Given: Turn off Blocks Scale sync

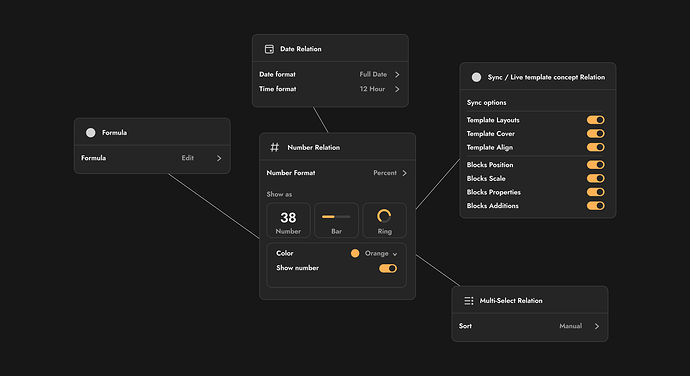Looking at the screenshot, I should [595, 178].
